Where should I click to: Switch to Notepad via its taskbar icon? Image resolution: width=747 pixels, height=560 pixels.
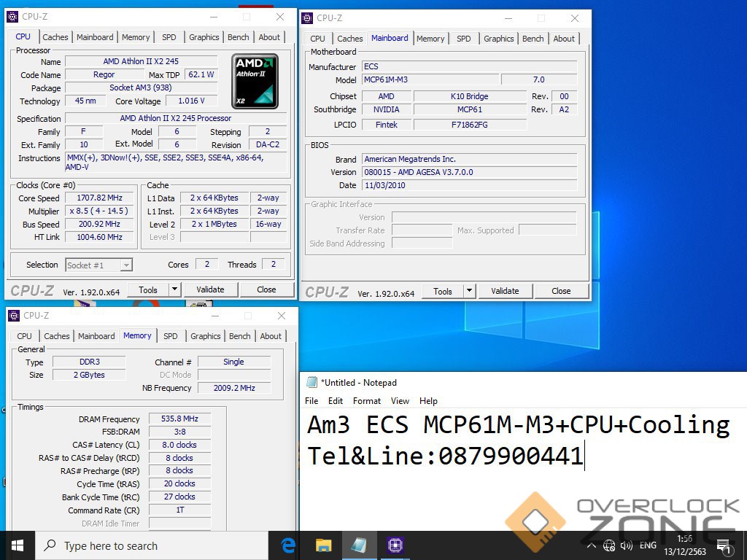coord(359,545)
